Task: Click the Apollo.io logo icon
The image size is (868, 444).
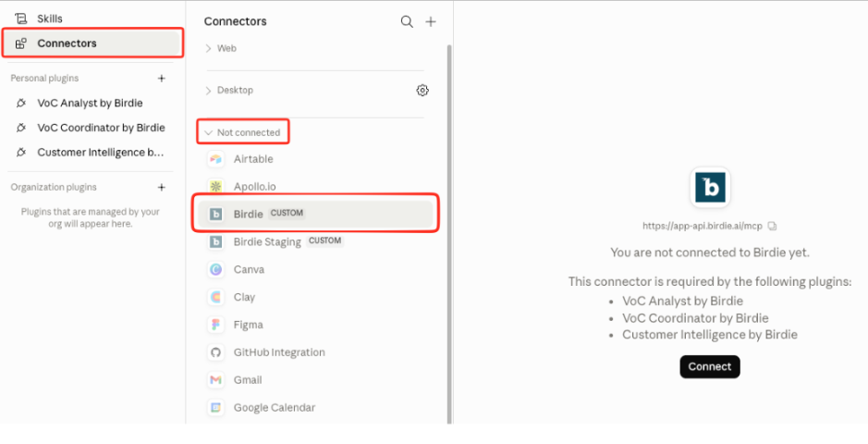Action: (x=216, y=187)
